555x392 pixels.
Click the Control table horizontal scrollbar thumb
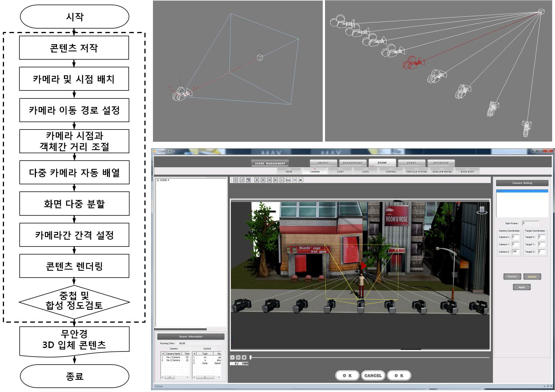coord(205,377)
